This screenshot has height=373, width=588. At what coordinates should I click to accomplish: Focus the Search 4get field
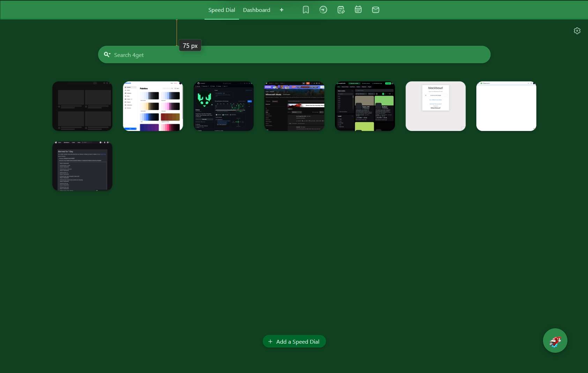pos(294,54)
